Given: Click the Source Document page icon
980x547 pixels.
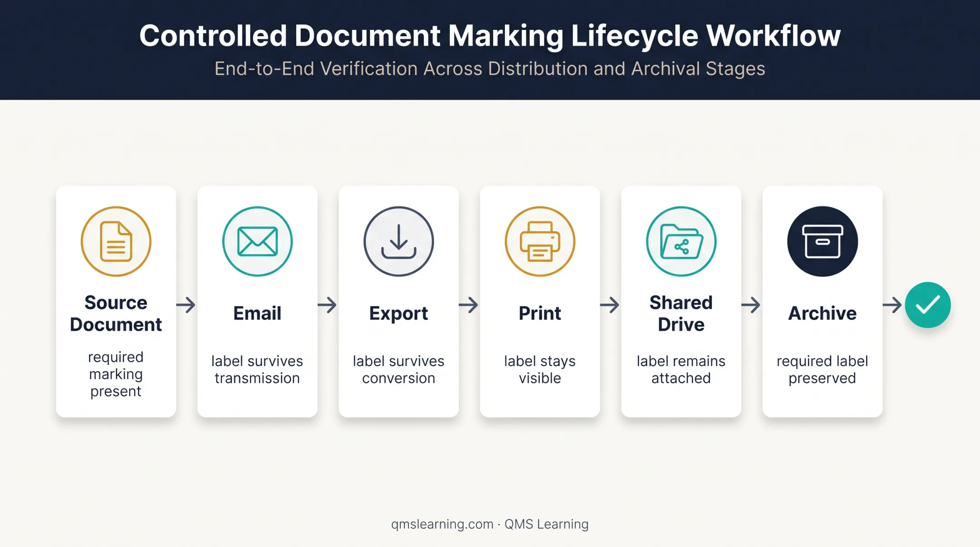Looking at the screenshot, I should pyautogui.click(x=116, y=241).
